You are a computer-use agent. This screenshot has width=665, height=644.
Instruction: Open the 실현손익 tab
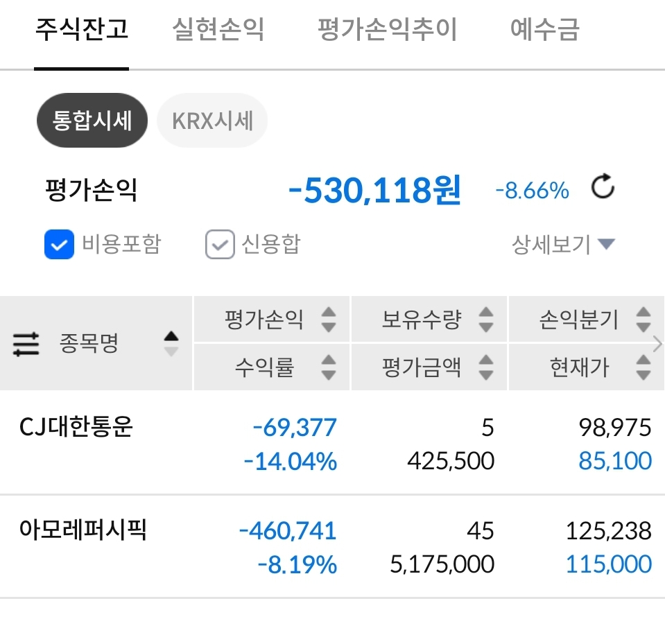click(x=218, y=29)
